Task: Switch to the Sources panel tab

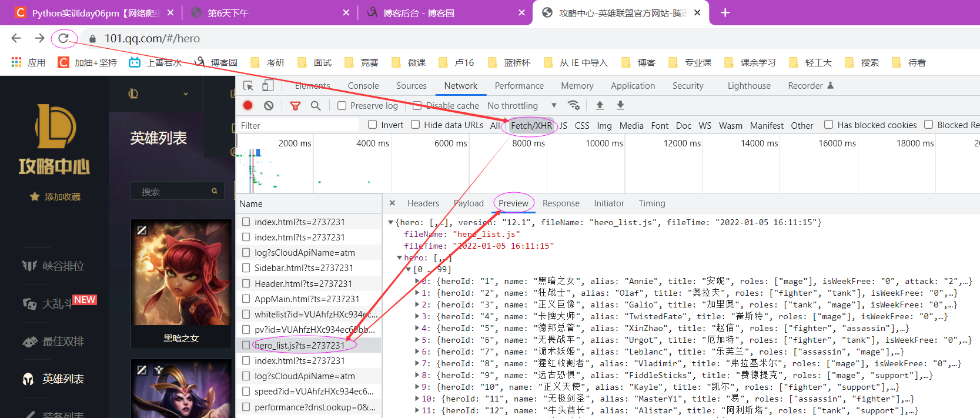Action: [412, 86]
